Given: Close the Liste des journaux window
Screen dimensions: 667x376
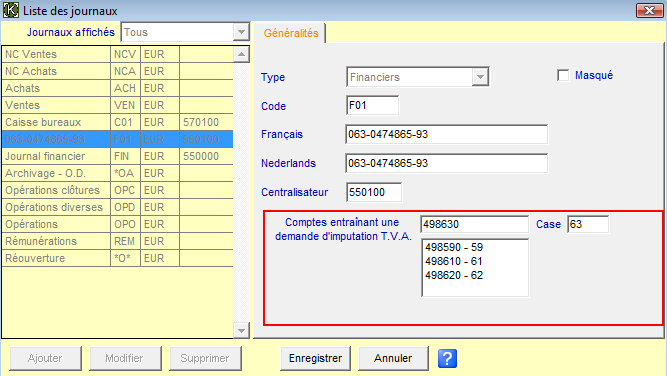Looking at the screenshot, I should tap(650, 10).
